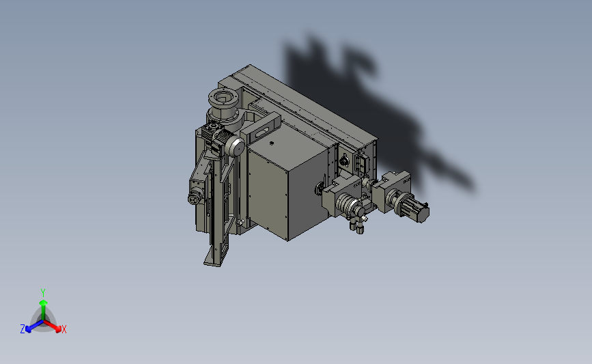The height and width of the screenshot is (364, 592).
Task: Select the bracket with the oblong slot
Action: pyautogui.click(x=261, y=128)
